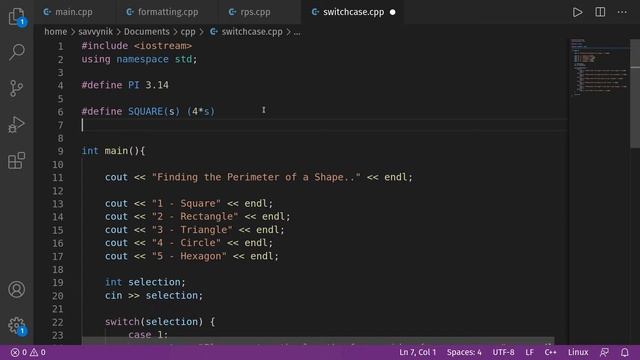Click the "3 - Triangle" string

192,229
